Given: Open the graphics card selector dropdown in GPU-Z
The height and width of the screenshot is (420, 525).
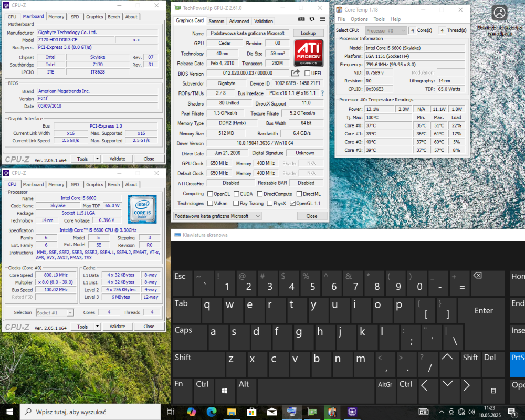Looking at the screenshot, I should pyautogui.click(x=217, y=216).
